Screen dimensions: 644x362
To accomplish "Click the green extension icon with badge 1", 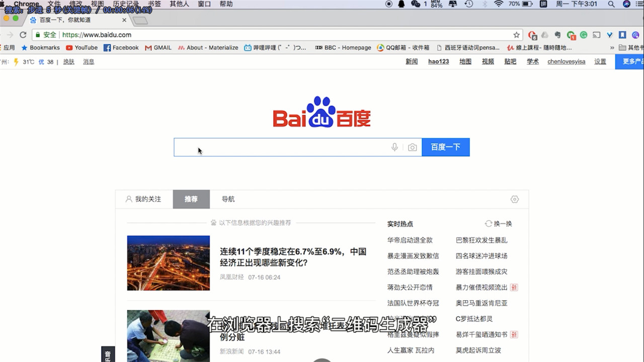I will pos(571,35).
